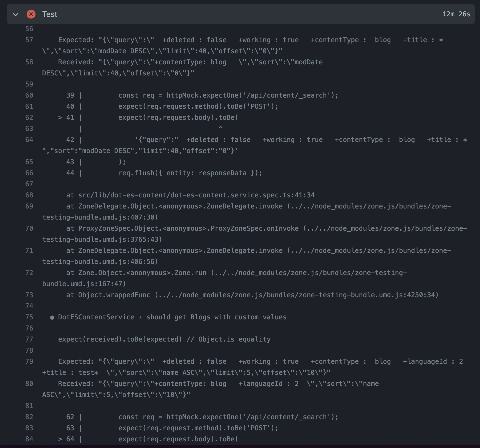Select the "expect(req.request.method).toBe('POST');" code on line 83
The image size is (480, 448).
(198, 428)
